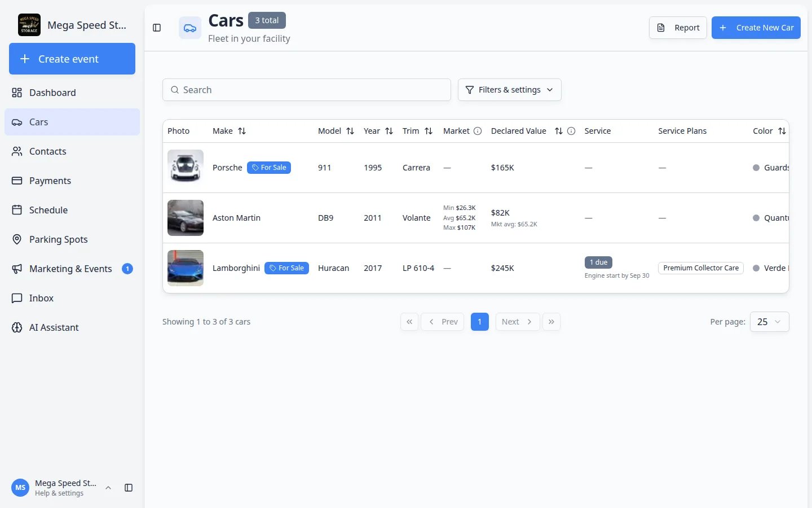Jump to last page double-chevron
The height and width of the screenshot is (508, 812).
(x=551, y=322)
